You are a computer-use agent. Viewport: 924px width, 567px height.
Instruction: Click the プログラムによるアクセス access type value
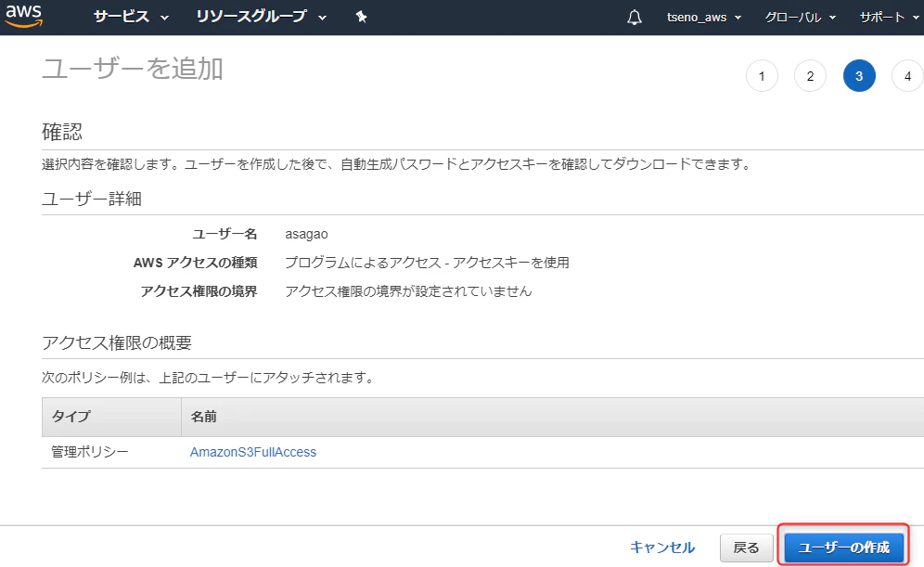point(428,263)
